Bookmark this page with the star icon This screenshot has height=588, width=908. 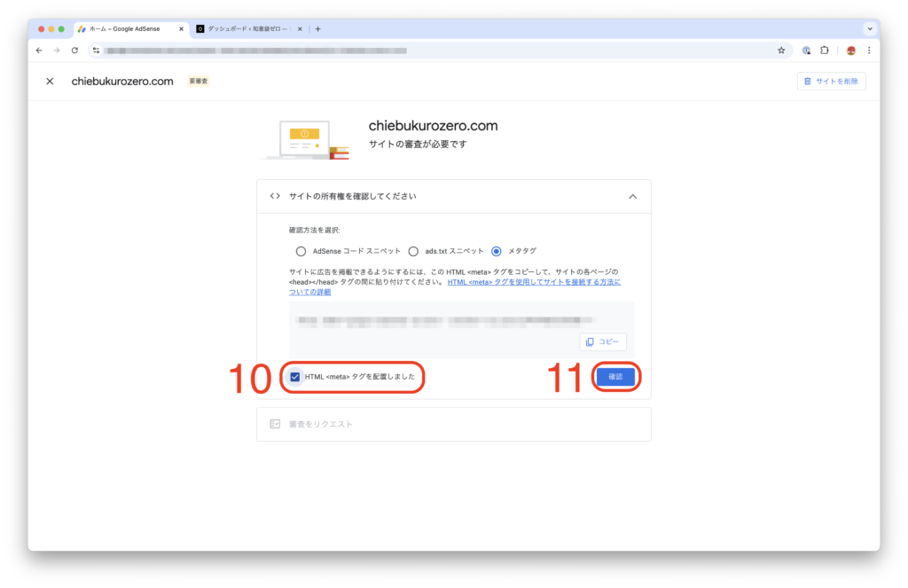coord(781,51)
